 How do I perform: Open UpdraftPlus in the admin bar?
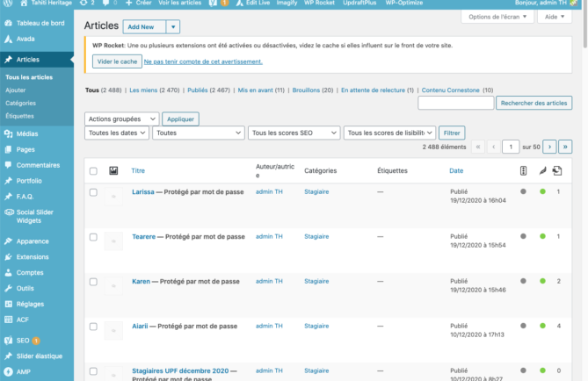[359, 3]
